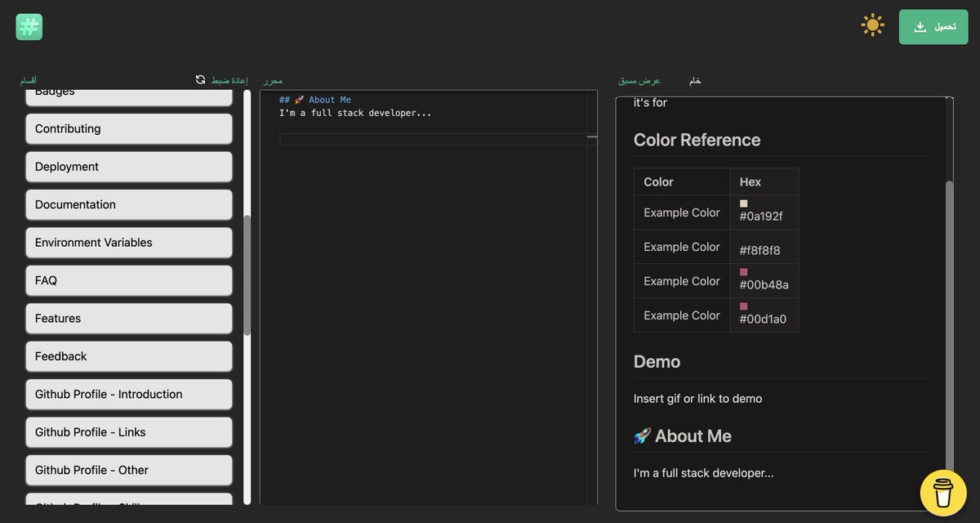
Task: Add the Environment Variables section
Action: [x=129, y=243]
